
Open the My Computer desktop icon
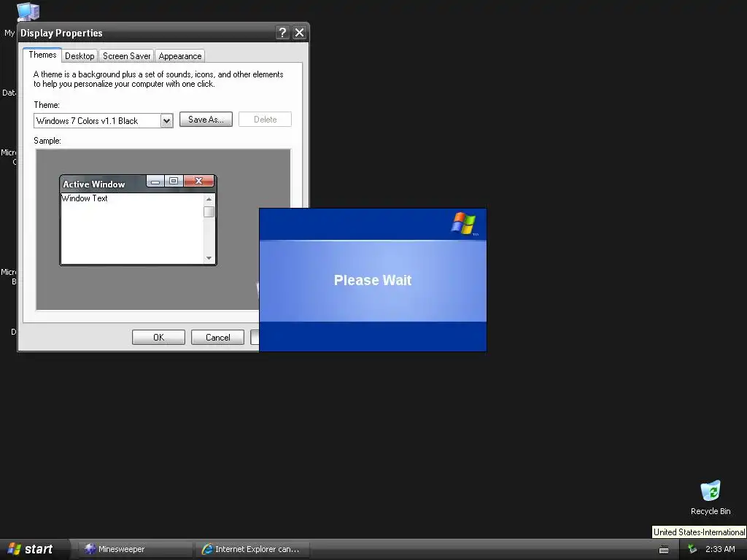point(28,12)
